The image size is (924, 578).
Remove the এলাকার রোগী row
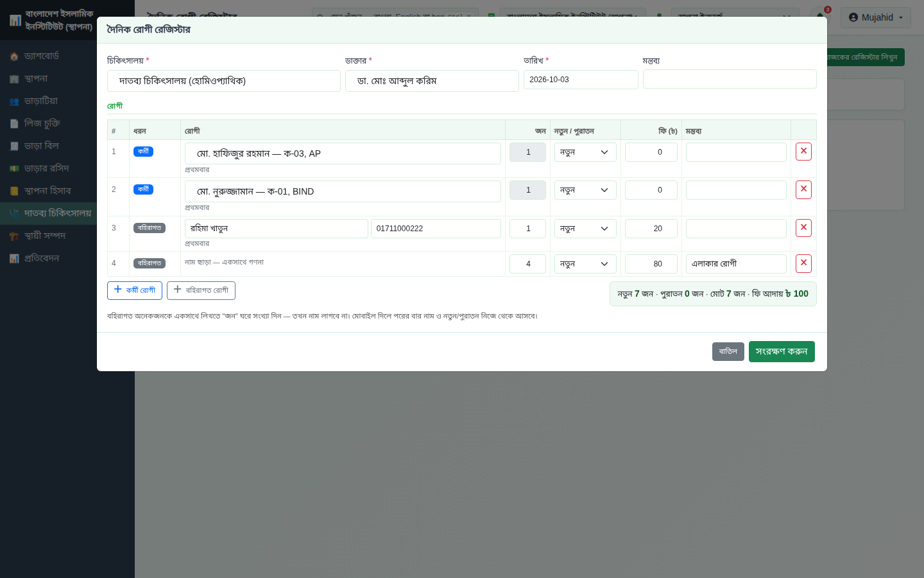pos(803,263)
